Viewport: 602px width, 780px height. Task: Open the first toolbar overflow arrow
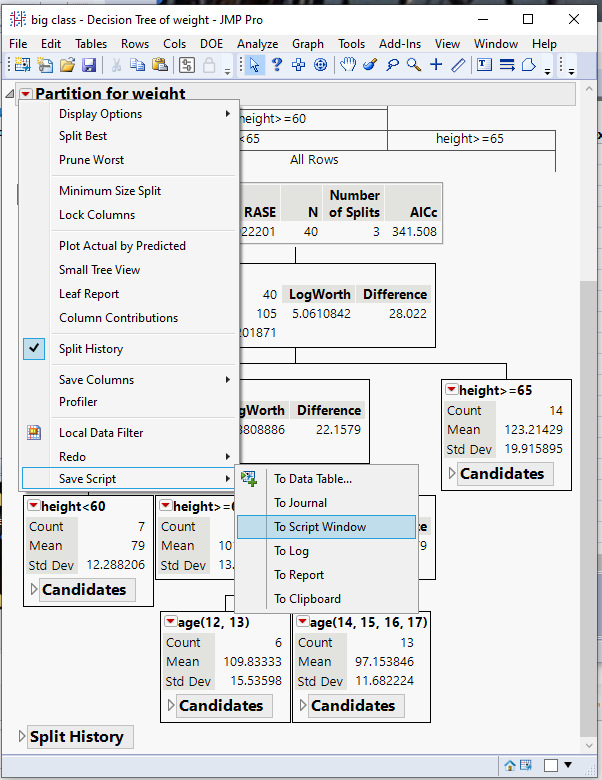[x=227, y=72]
